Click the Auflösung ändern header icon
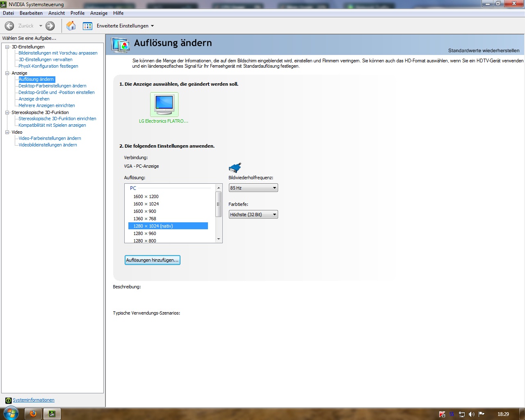This screenshot has height=420, width=525. [x=121, y=45]
